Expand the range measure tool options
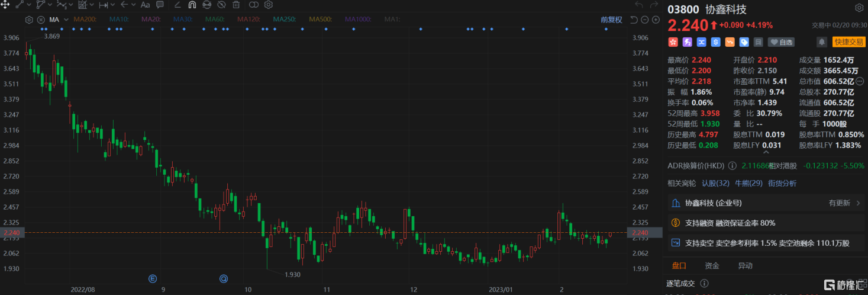This screenshot has width=868, height=295. click(112, 5)
